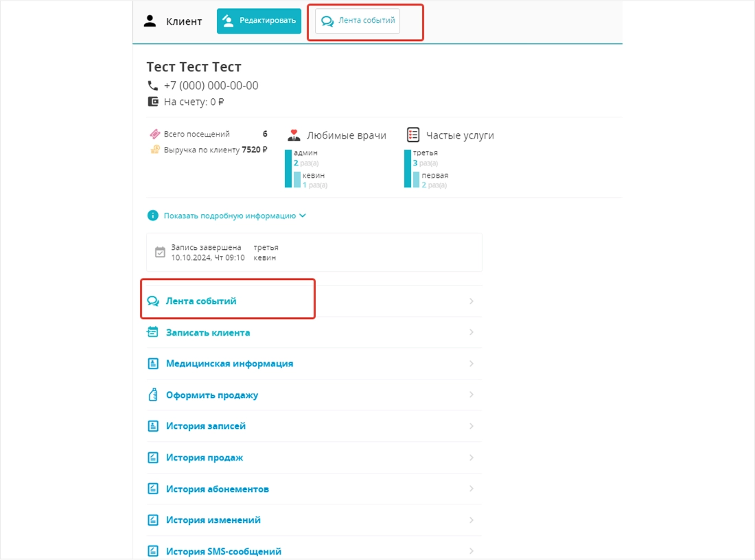The height and width of the screenshot is (560, 755).
Task: Click the первая service bar in Частые услуги
Action: coord(416,180)
